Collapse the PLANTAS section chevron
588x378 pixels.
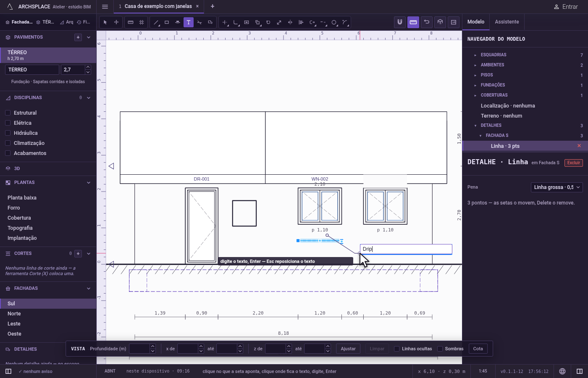(x=89, y=183)
